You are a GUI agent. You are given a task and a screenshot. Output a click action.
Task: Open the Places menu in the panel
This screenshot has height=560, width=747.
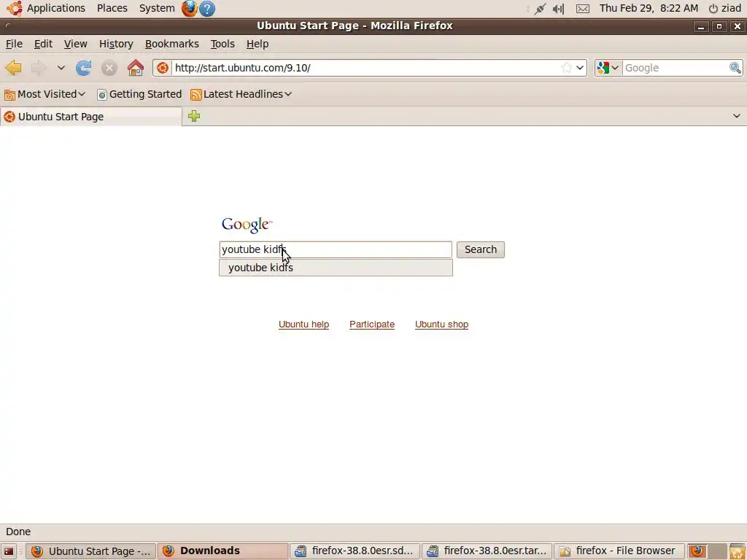coord(112,8)
